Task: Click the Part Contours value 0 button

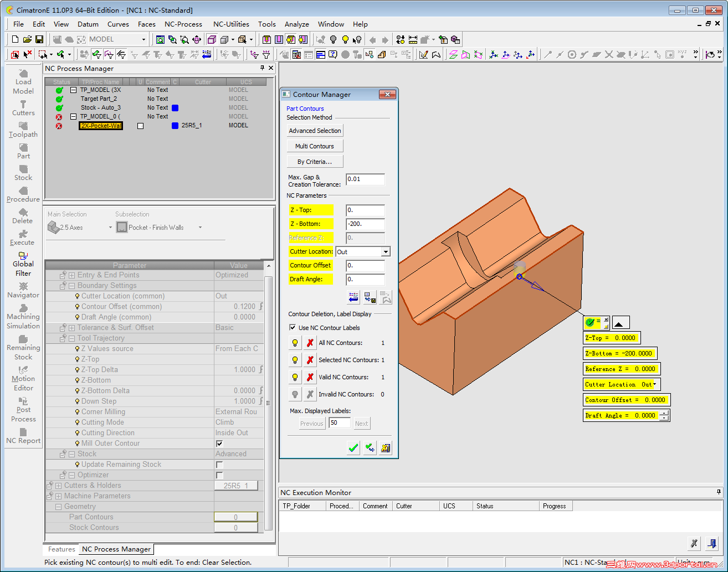Action: click(235, 517)
